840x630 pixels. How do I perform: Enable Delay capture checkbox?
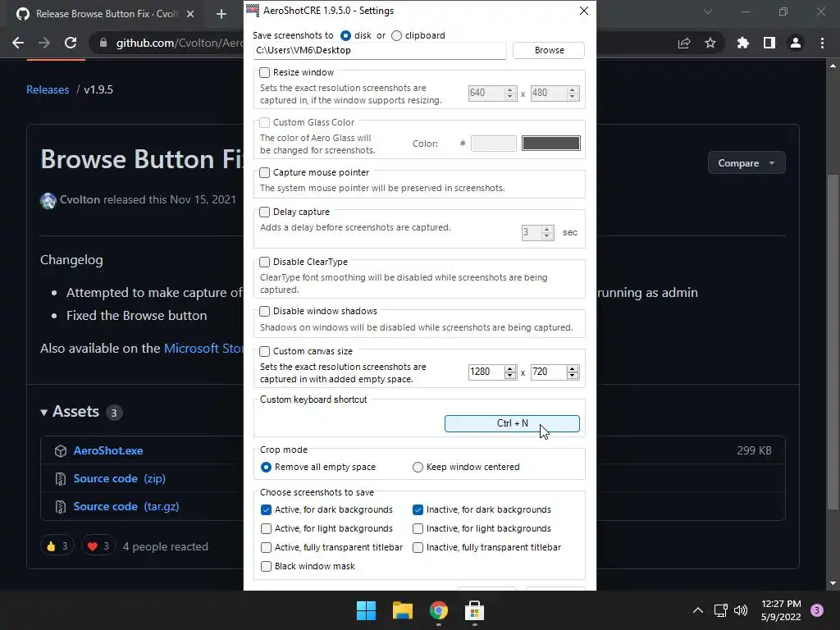pos(265,212)
